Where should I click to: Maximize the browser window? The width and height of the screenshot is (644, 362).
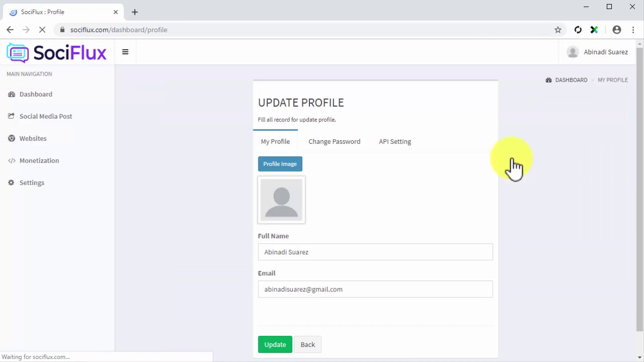coord(609,7)
